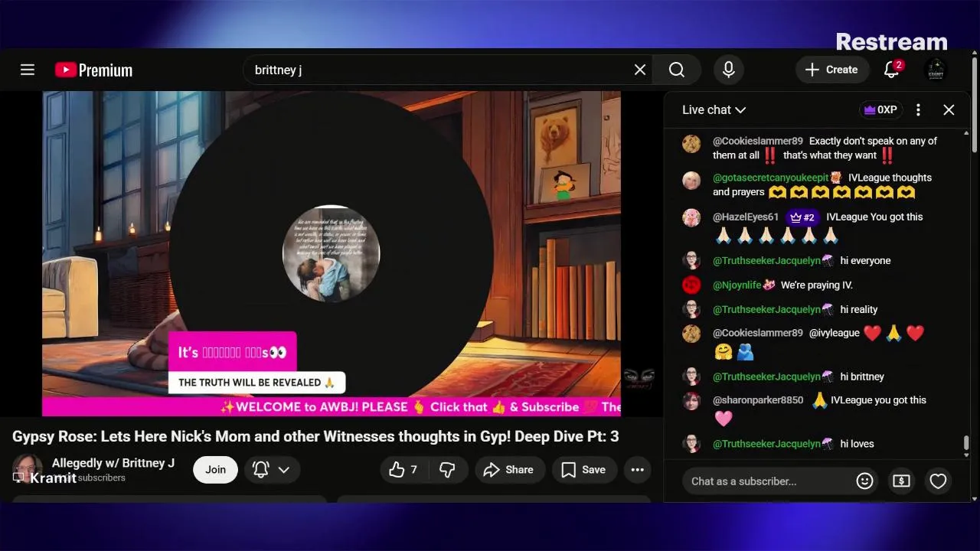
Task: Open the 0XP crown points badge
Action: click(880, 109)
